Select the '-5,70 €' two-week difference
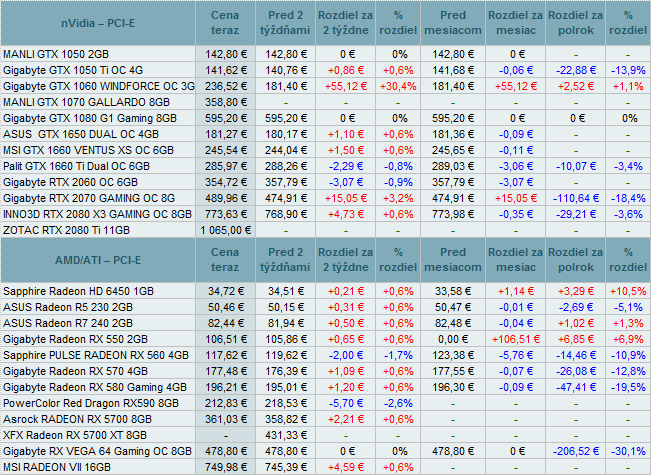Image resolution: width=651 pixels, height=475 pixels. pyautogui.click(x=346, y=404)
